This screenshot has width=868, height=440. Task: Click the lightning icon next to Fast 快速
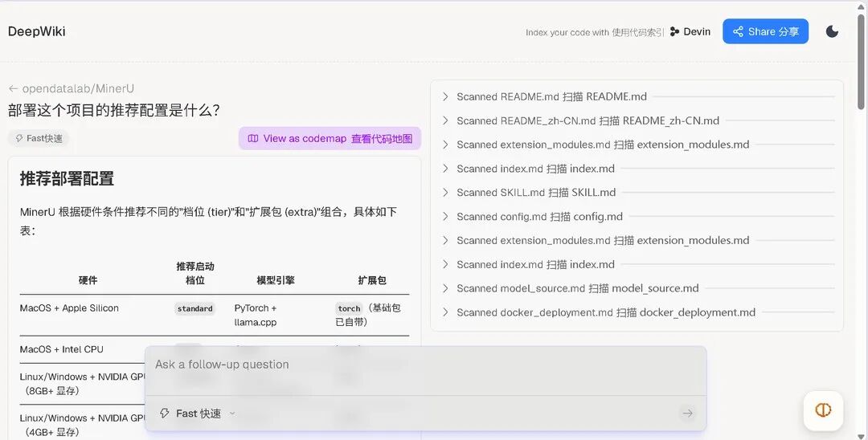[165, 413]
